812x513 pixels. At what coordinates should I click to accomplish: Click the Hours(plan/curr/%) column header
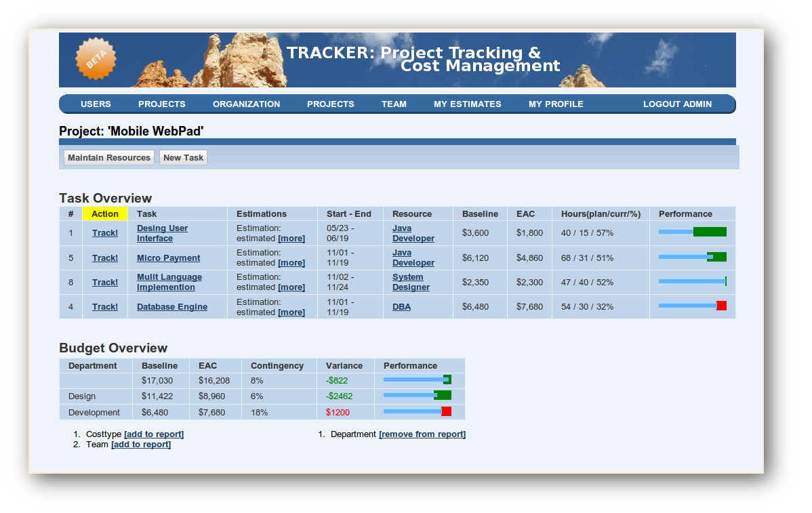pyautogui.click(x=601, y=213)
